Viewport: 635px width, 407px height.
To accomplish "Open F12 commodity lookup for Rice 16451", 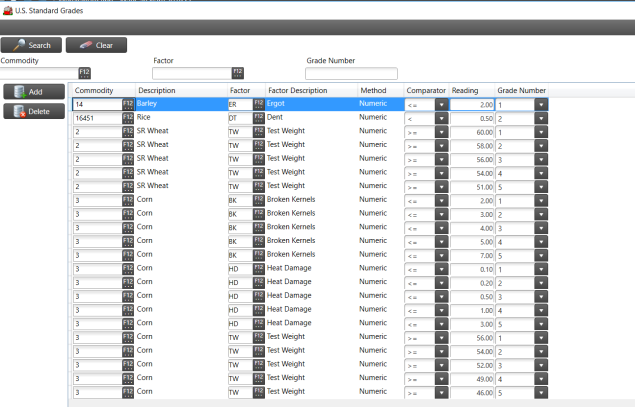I will [x=128, y=118].
